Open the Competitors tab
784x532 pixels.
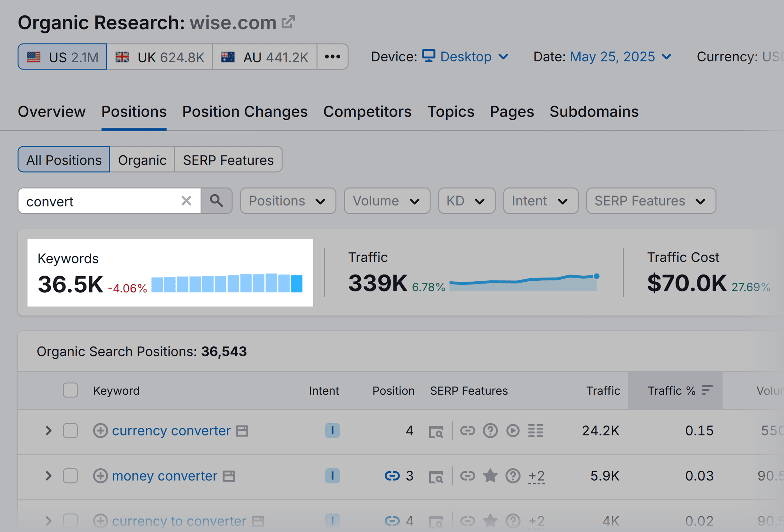(367, 112)
